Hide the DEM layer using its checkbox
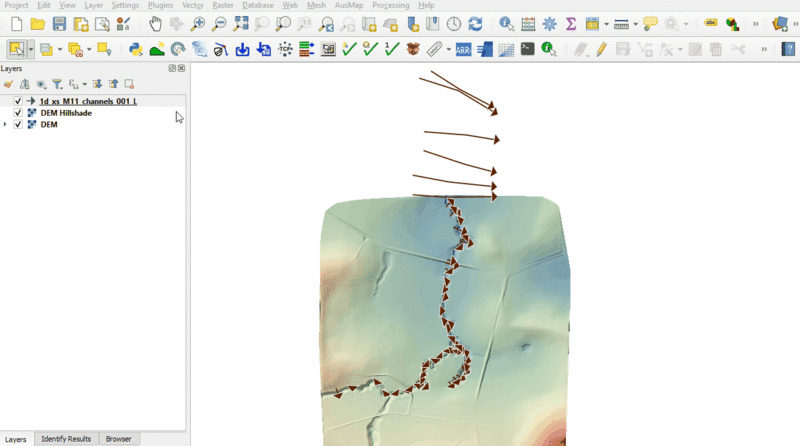Image resolution: width=800 pixels, height=446 pixels. [18, 124]
